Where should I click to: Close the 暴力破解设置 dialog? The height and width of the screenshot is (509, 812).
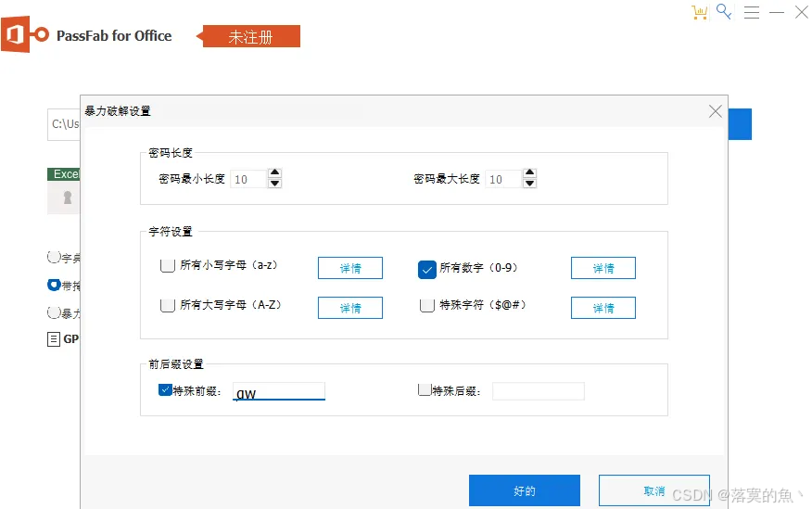point(716,111)
